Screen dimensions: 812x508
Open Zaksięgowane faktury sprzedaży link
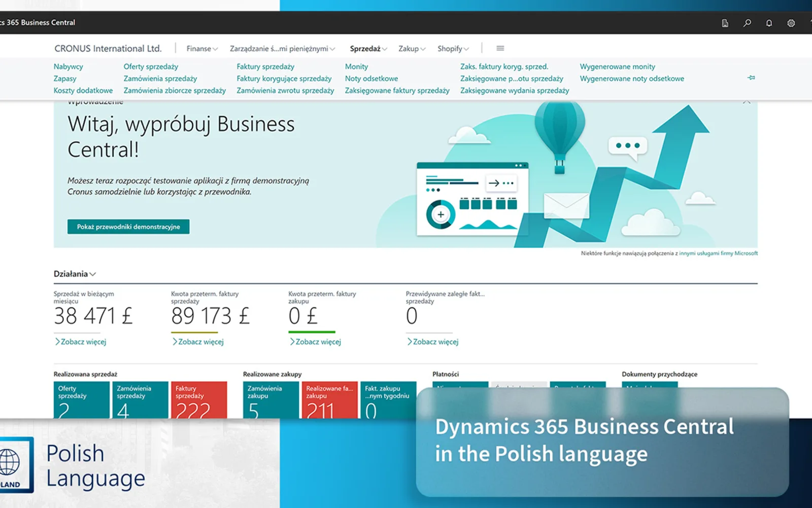pyautogui.click(x=397, y=90)
